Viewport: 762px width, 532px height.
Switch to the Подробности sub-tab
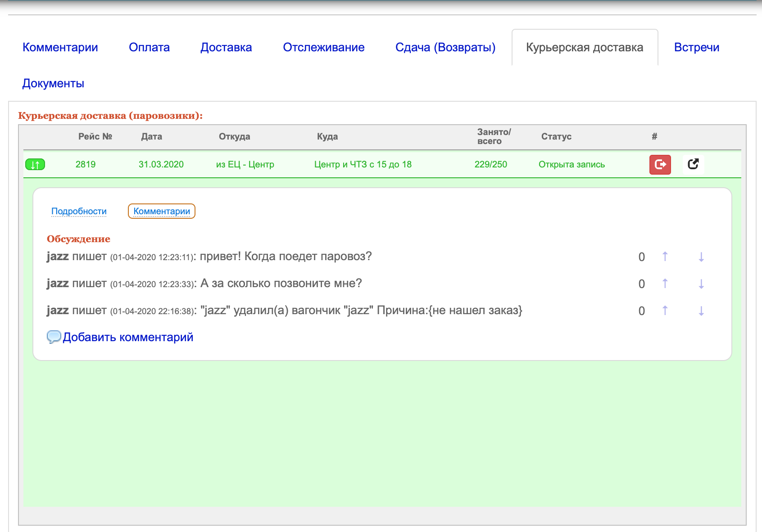[x=79, y=211]
